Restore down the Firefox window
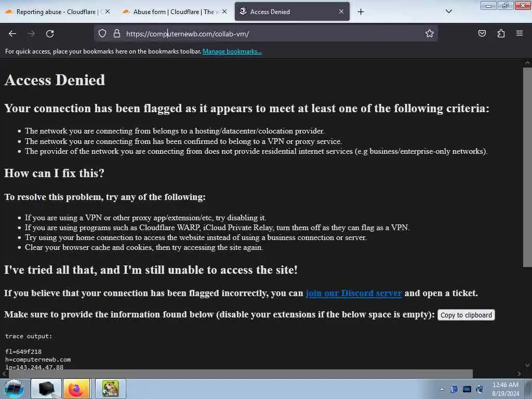The image size is (532, 399). pyautogui.click(x=505, y=5)
